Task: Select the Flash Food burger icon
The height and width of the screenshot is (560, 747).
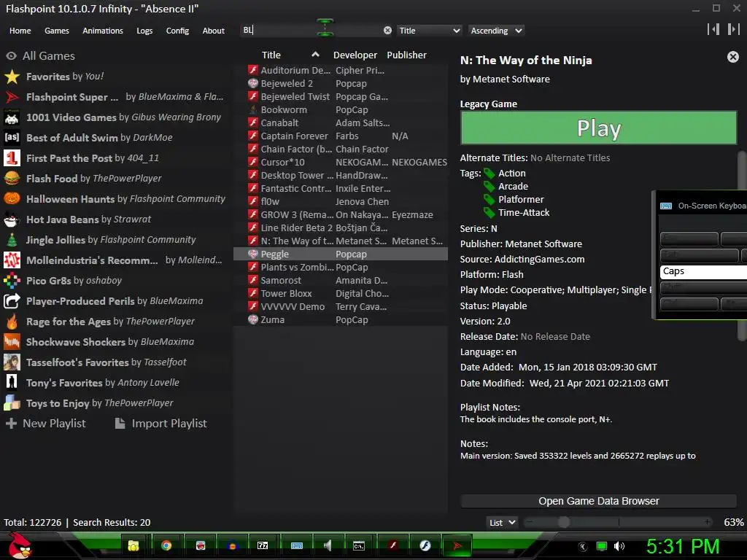Action: [x=12, y=179]
